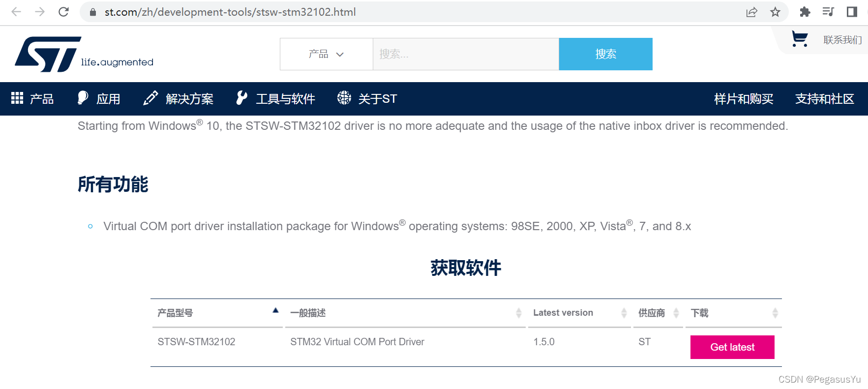Open the 样片和购买 menu
The image size is (868, 389).
[744, 99]
